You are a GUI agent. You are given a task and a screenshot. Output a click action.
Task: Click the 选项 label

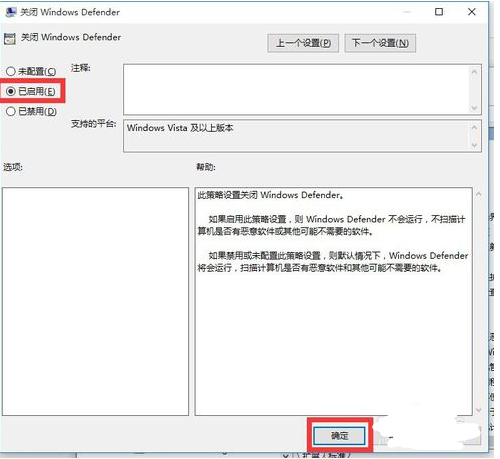(13, 167)
